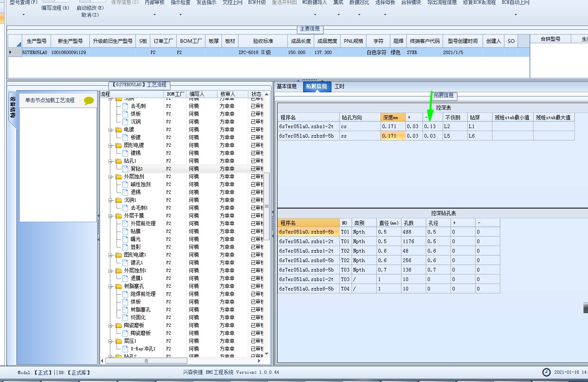Viewport: 588px width, 382px height.
Task: Click the document icon of 背钻1 step
Action: click(x=125, y=169)
